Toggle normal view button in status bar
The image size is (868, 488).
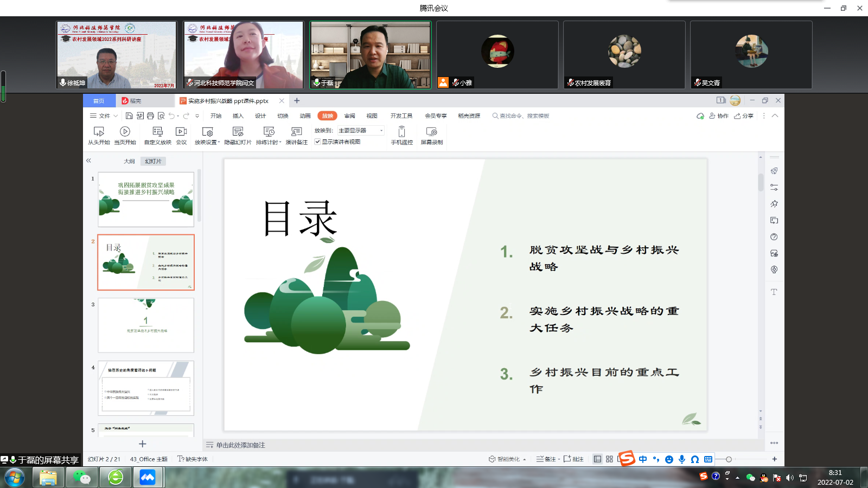coord(597,459)
